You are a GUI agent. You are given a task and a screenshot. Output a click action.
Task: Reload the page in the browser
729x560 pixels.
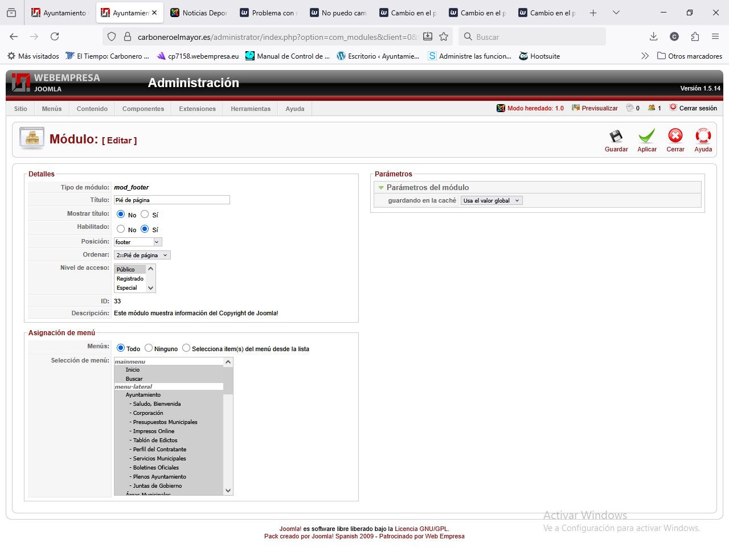click(x=55, y=36)
